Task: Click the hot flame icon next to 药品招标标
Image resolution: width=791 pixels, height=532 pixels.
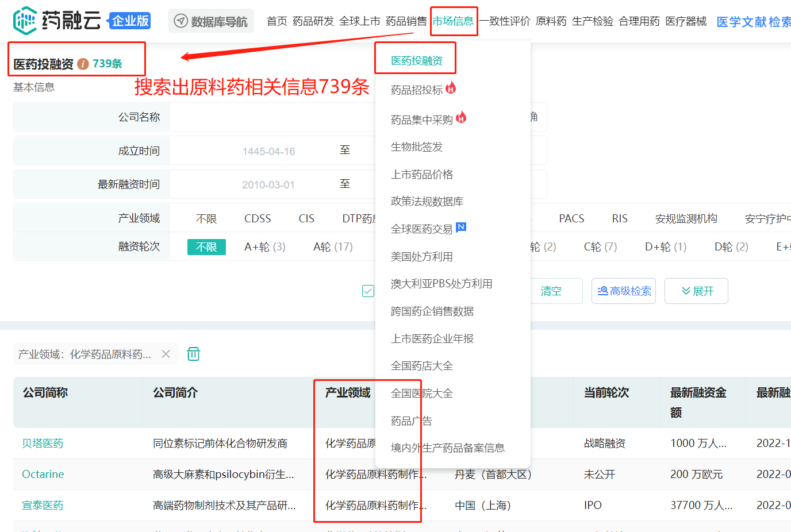Action: 451,88
